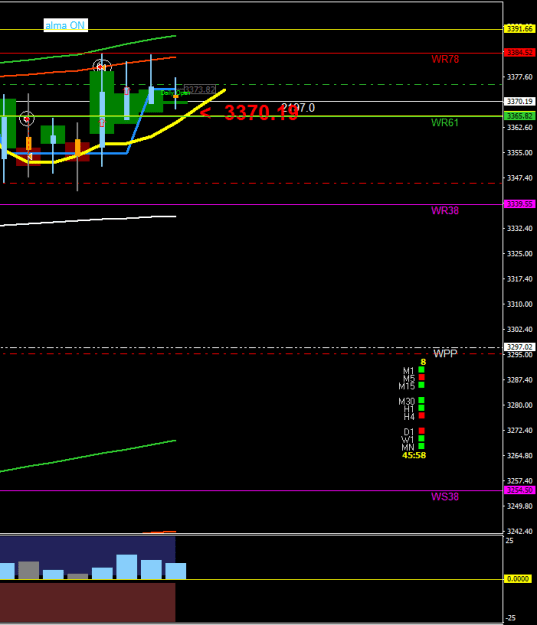Select the large red 3370.19 price text
Image resolution: width=537 pixels, height=625 pixels.
point(261,113)
